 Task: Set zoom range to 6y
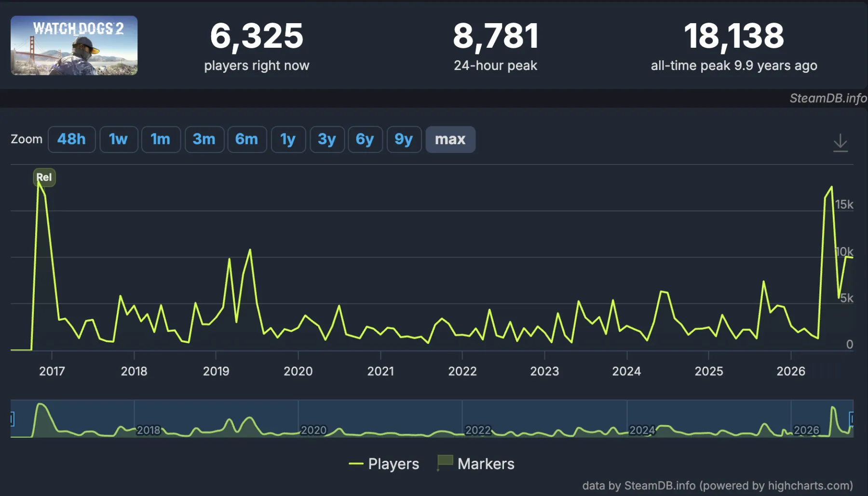pos(365,139)
